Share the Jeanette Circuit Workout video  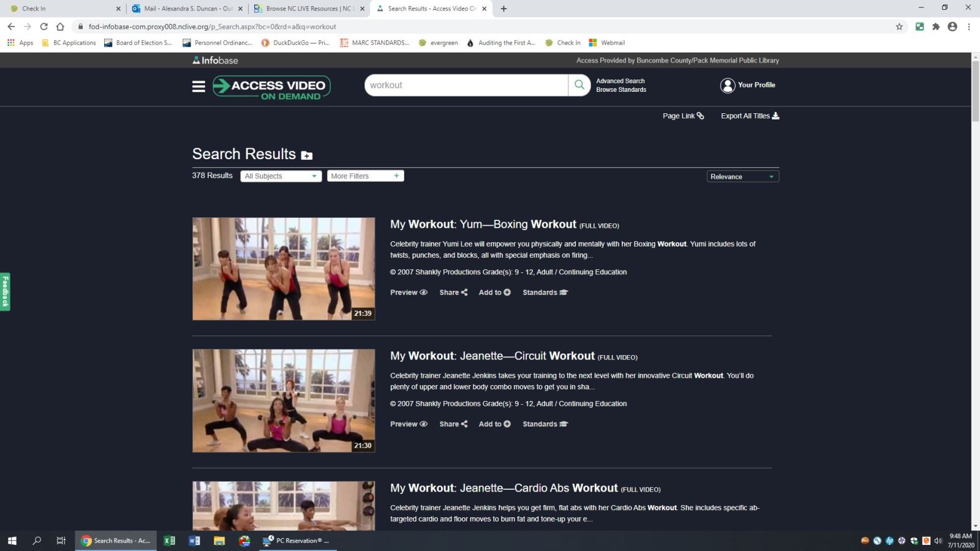coord(453,424)
